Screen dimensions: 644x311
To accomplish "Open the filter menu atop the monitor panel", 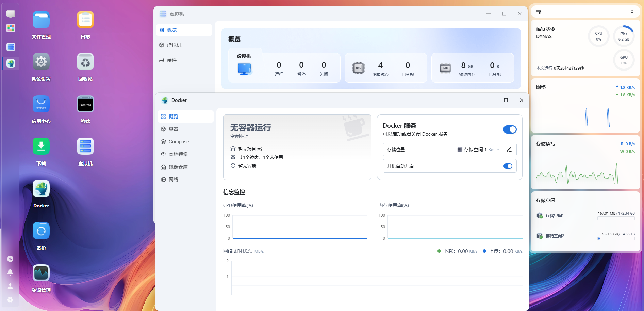I will click(x=538, y=11).
